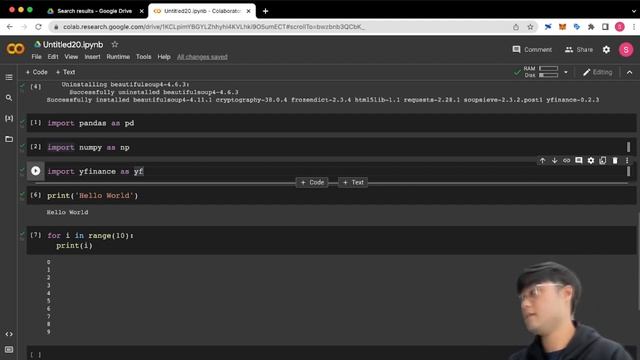
Task: Open the browser side panel icon
Action: click(x=605, y=27)
